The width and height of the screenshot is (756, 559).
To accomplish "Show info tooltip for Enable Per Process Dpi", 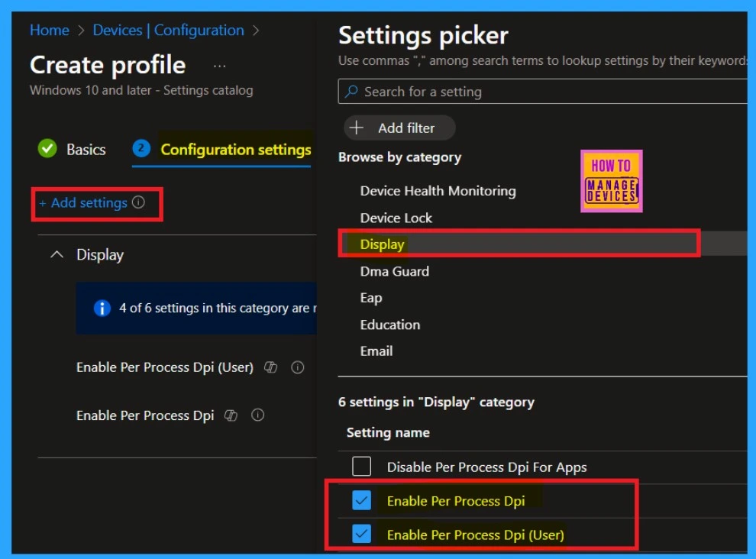I will tap(258, 415).
